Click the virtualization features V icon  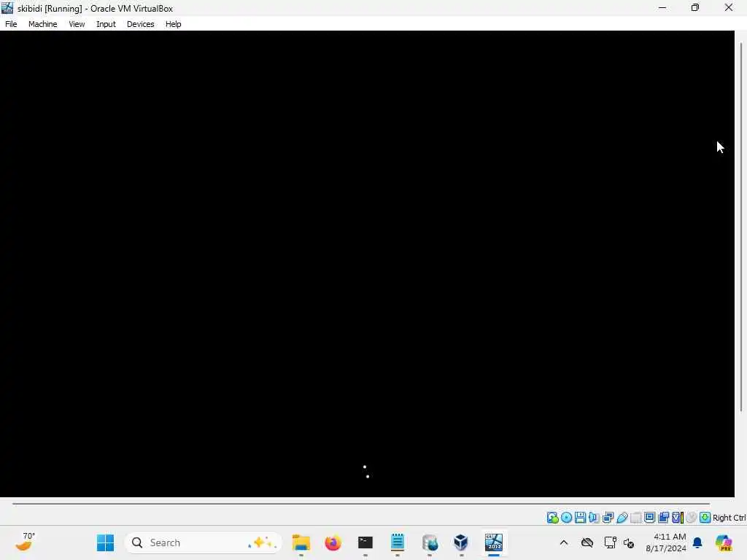tap(678, 518)
